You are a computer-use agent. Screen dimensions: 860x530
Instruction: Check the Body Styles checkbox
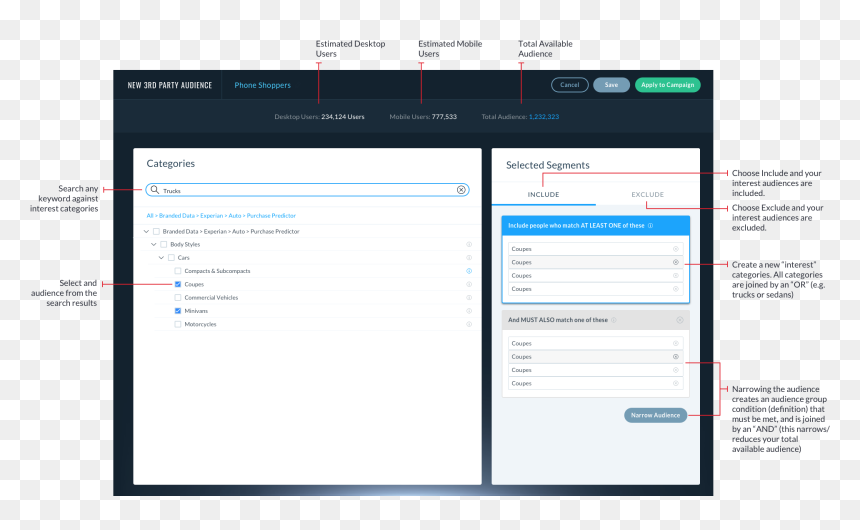163,244
